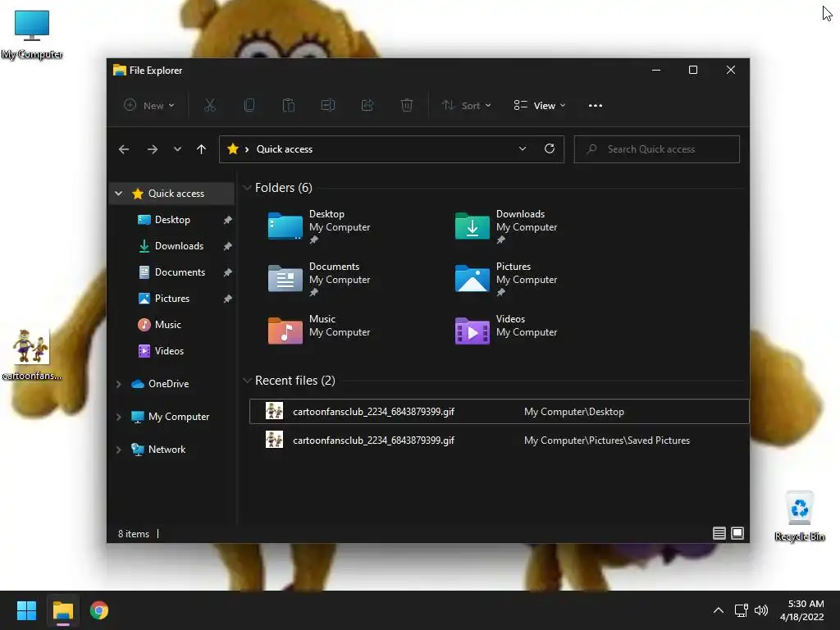Expand My Computer tree node
This screenshot has height=630, width=840.
[119, 416]
